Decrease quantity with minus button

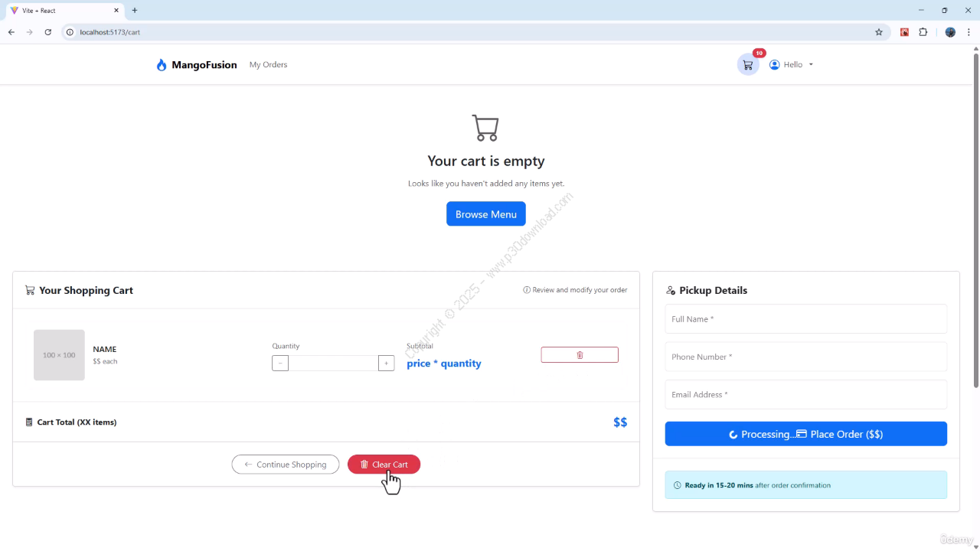click(x=280, y=364)
